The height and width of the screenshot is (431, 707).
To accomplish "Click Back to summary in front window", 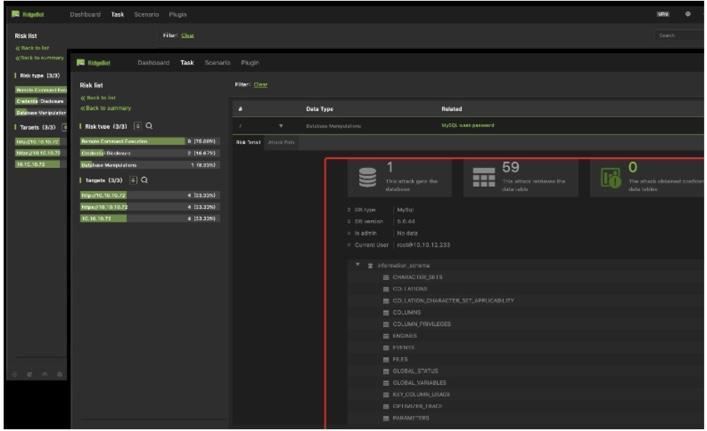I will click(106, 108).
